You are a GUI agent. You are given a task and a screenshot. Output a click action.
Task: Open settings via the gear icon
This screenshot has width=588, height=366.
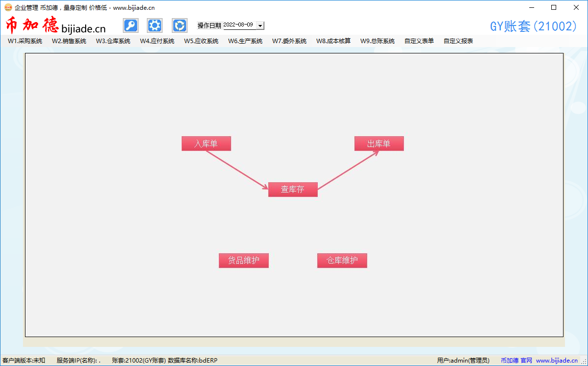coord(155,25)
